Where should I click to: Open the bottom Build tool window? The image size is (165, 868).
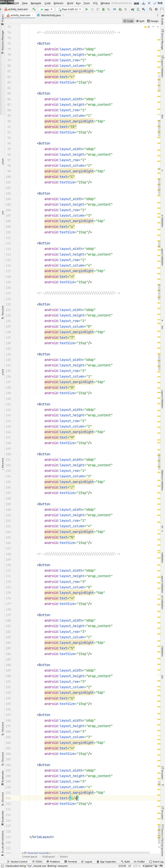click(x=125, y=862)
